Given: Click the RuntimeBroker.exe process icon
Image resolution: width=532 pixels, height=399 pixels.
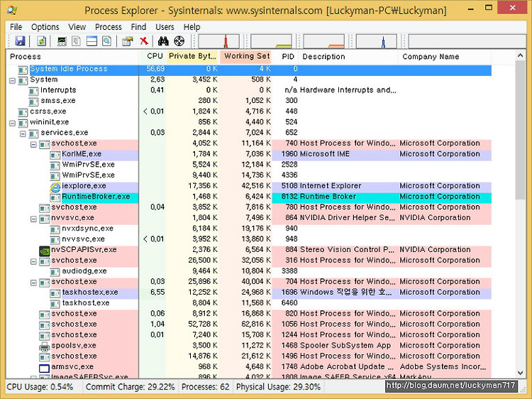Looking at the screenshot, I should pos(55,197).
